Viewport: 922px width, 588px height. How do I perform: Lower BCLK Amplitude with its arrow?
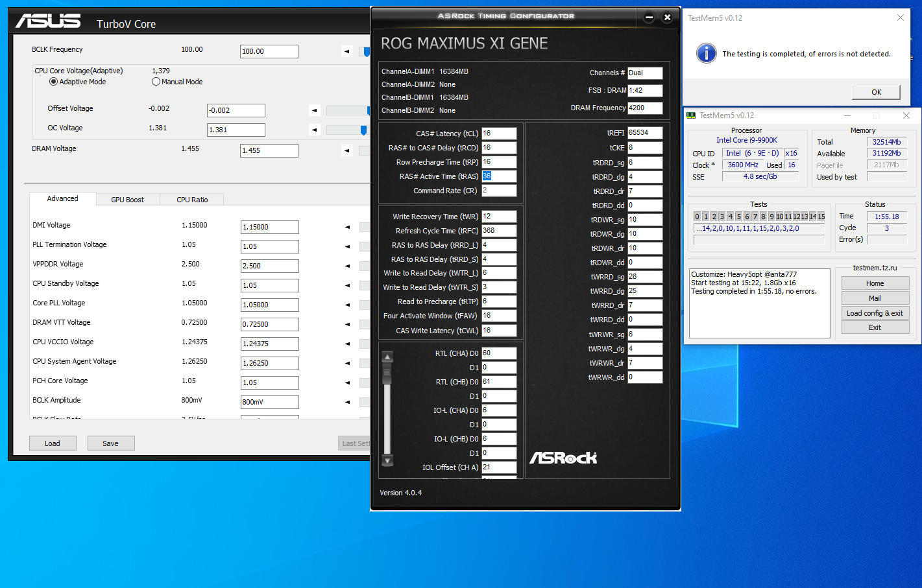tap(347, 402)
